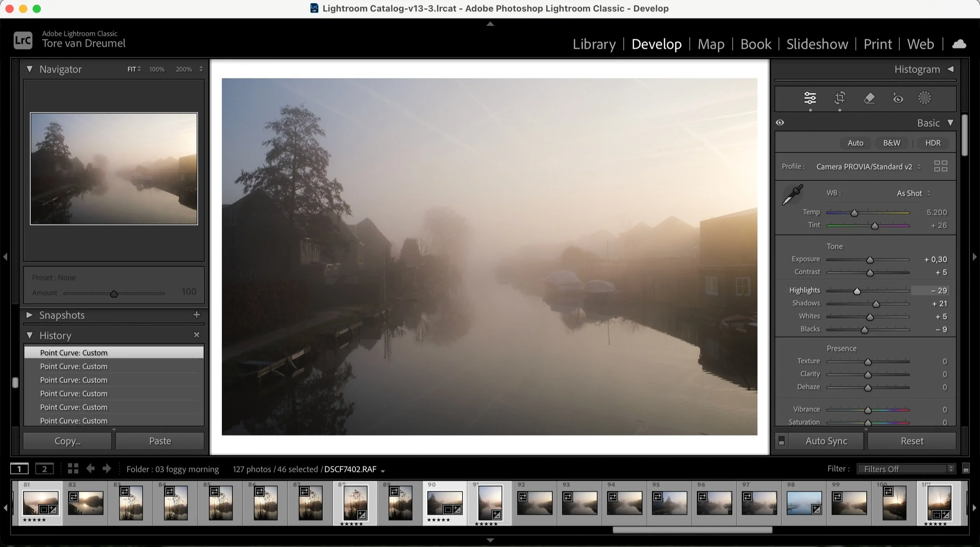980x547 pixels.
Task: Toggle the Basic panel eye visibility
Action: point(780,123)
